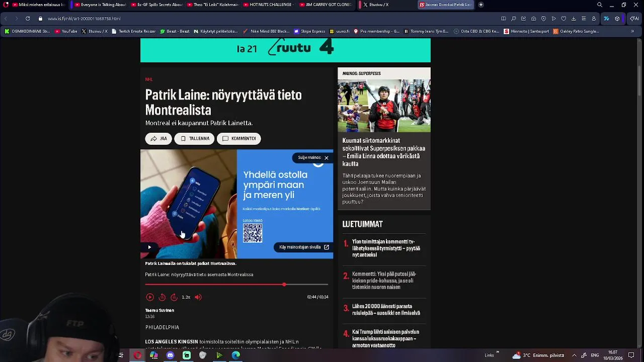Open most-read item three about ruisleipä
Viewport: 644px width, 362px height.
tap(386, 310)
